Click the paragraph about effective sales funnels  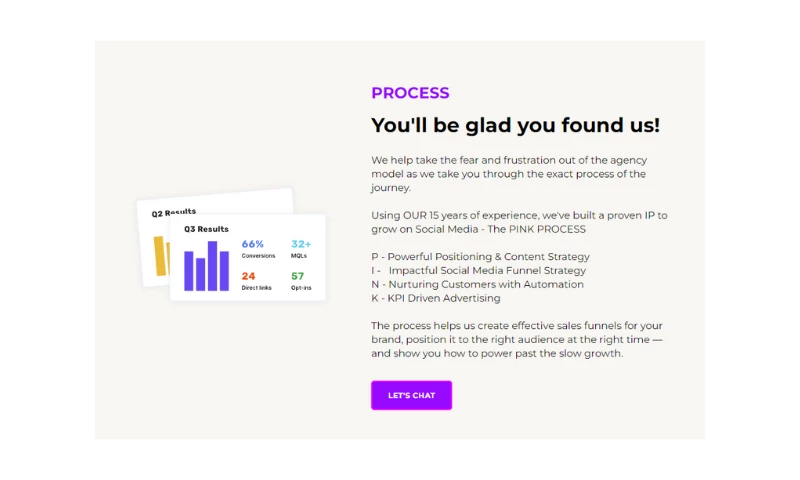(516, 339)
